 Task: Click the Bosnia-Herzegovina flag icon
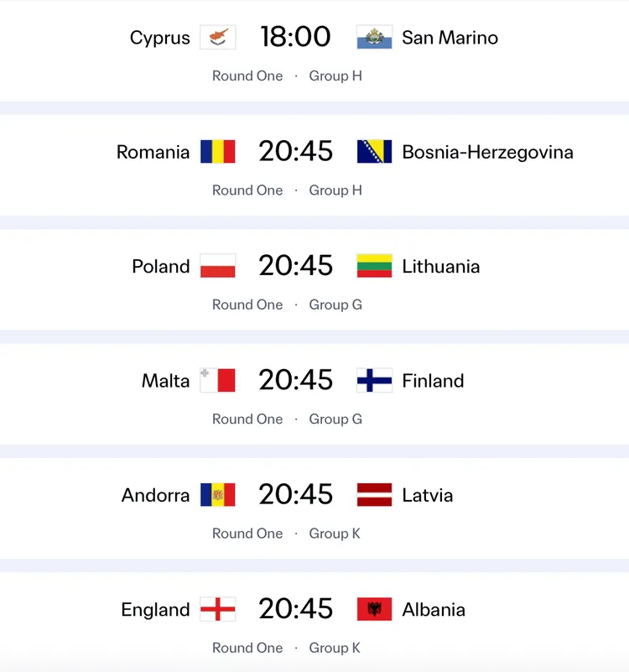pyautogui.click(x=374, y=152)
